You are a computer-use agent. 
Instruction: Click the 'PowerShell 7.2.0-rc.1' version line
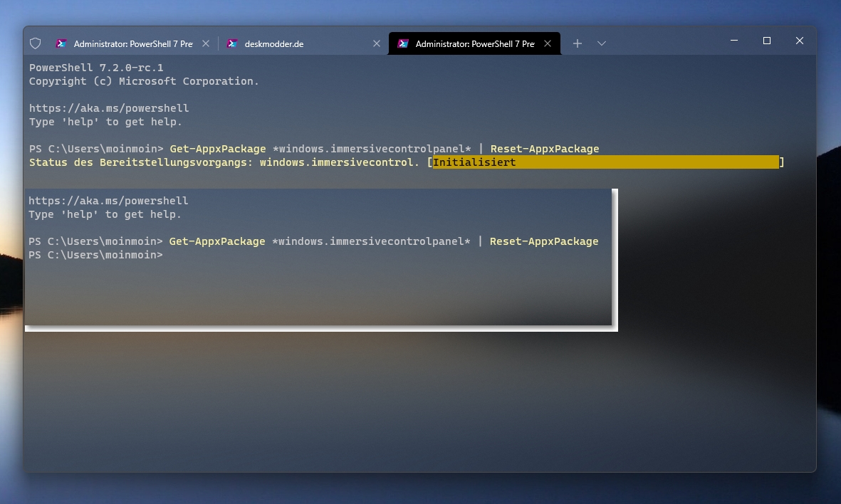(x=96, y=68)
